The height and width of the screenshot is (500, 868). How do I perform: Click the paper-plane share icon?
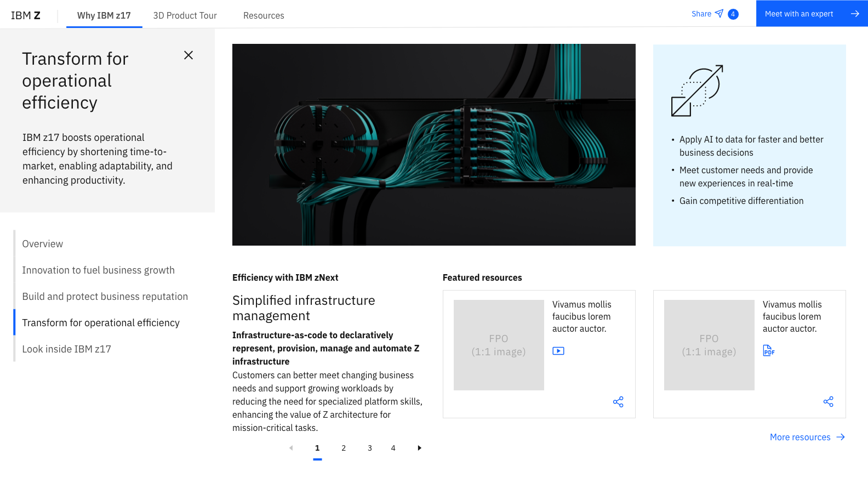(719, 14)
